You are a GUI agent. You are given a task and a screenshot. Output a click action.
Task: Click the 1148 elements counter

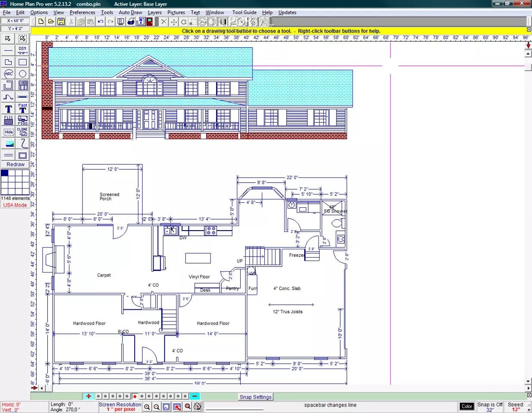[x=15, y=198]
